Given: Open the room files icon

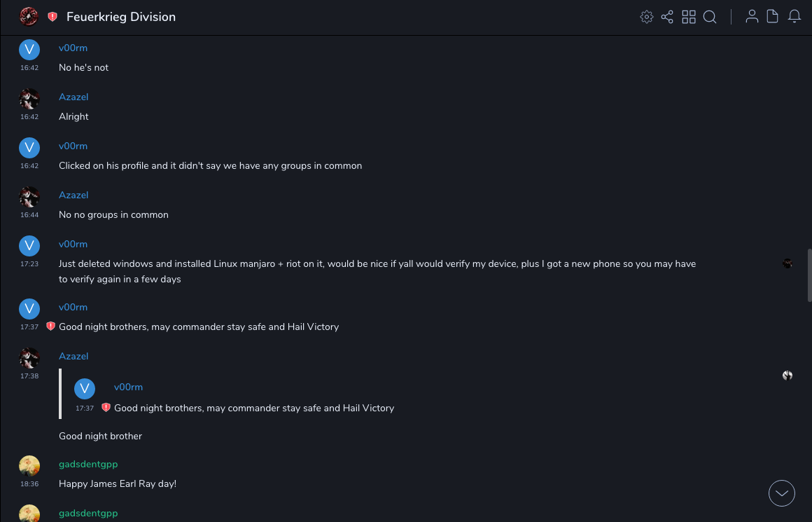Looking at the screenshot, I should click(773, 17).
